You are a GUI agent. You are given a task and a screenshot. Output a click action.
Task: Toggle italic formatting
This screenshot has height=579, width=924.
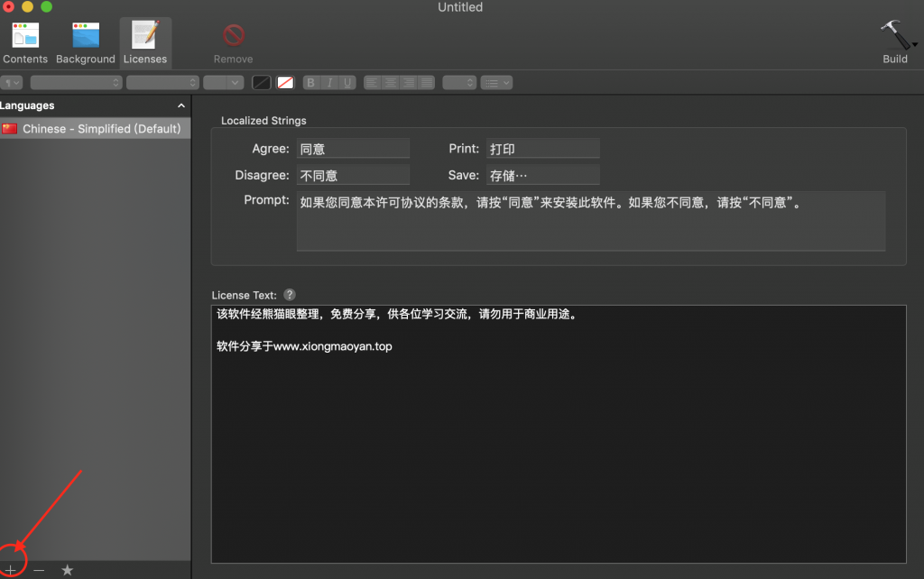[x=329, y=82]
